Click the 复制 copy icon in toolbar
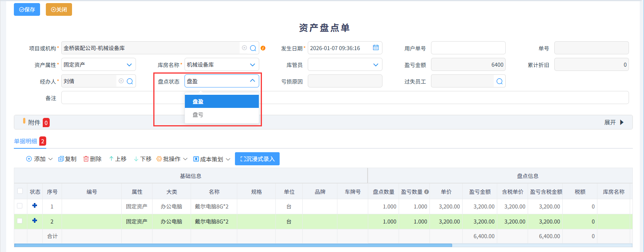 click(61, 159)
